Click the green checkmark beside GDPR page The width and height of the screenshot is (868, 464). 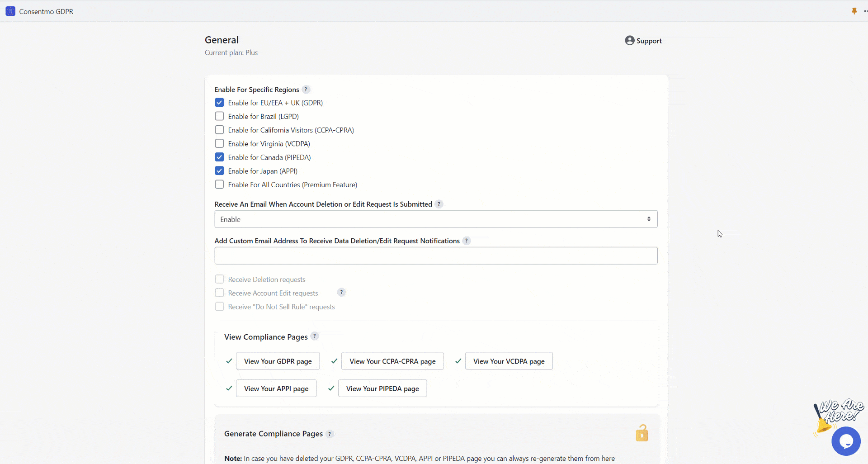229,361
